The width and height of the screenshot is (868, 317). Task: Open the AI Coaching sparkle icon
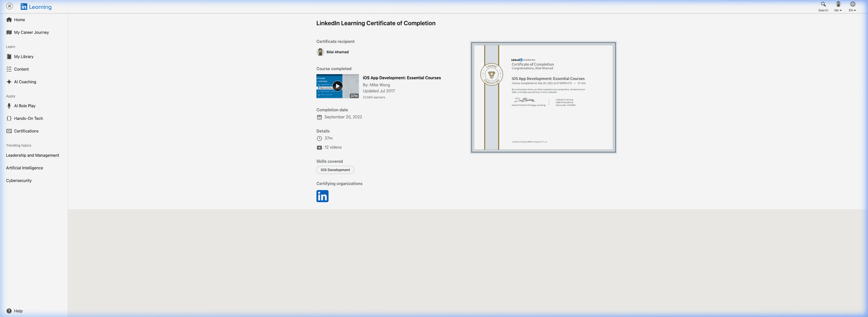(9, 82)
